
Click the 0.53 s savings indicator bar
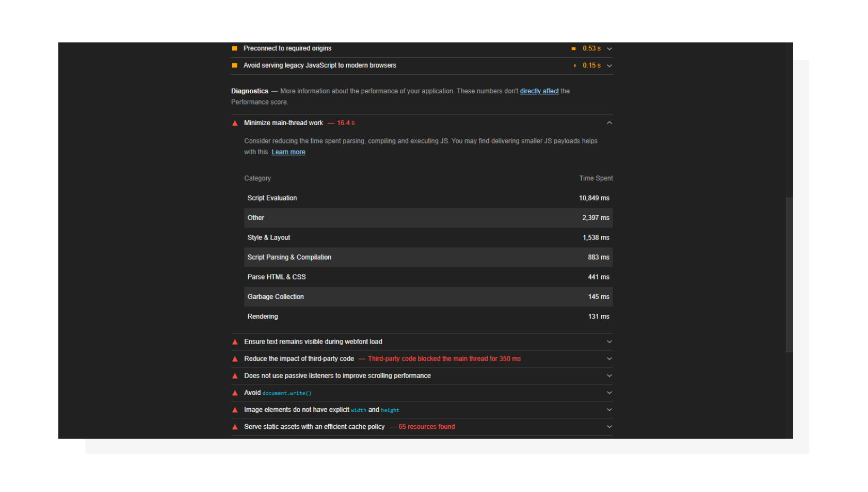(x=573, y=48)
